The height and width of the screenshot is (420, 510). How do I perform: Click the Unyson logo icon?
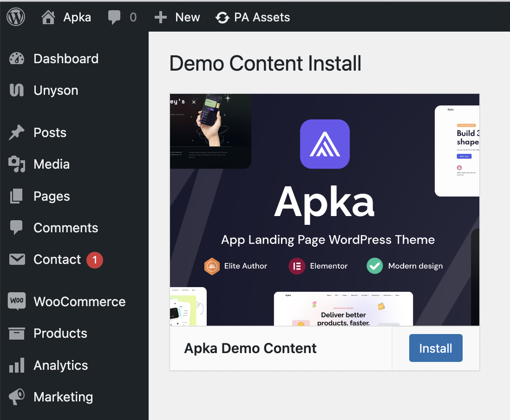click(17, 91)
